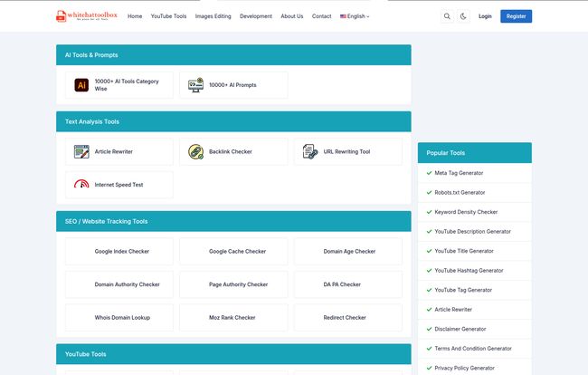Click Text Analysis Tools header
The width and height of the screenshot is (588, 375).
233,121
